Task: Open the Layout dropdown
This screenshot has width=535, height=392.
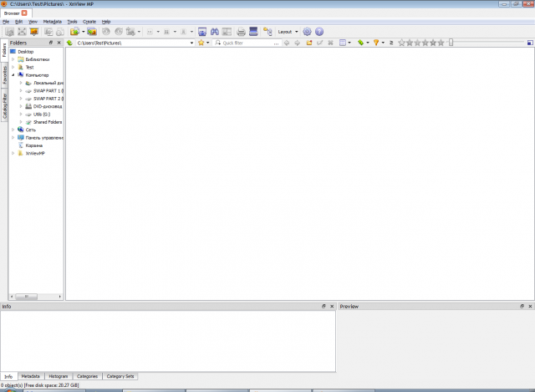Action: (x=288, y=32)
